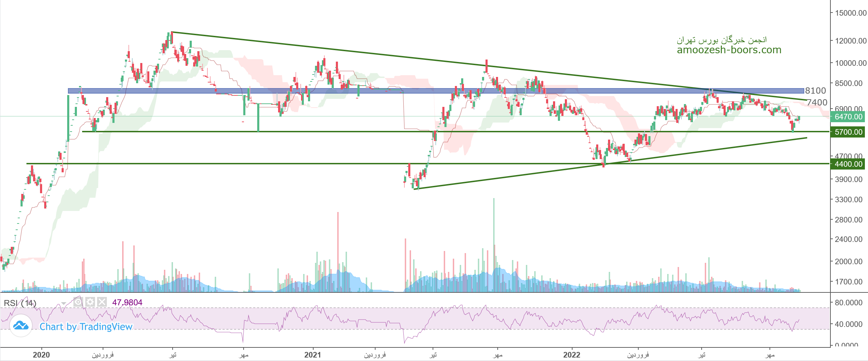Viewport: 868px width, 361px height.
Task: Select the 4400.00 horizontal line price label
Action: [x=848, y=164]
